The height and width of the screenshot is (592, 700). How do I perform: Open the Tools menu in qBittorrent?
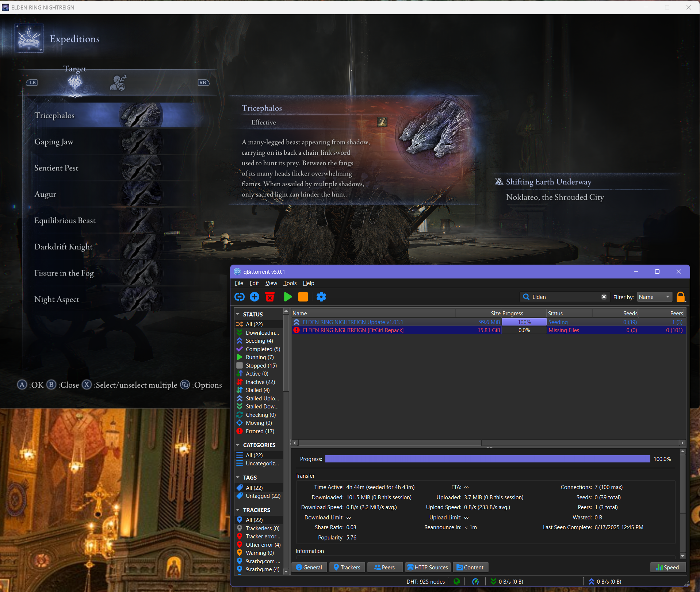290,283
